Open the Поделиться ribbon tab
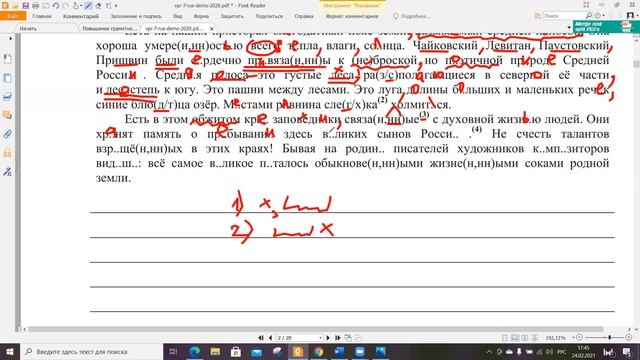Image resolution: width=640 pixels, height=360 pixels. 269,16
